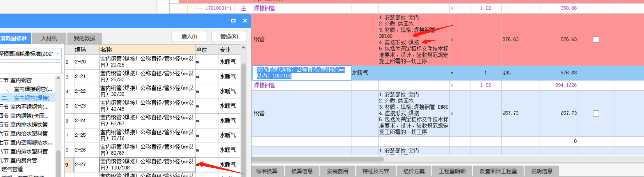The height and width of the screenshot is (177, 644).
Task: Select tree item 四节 室内铜管(卡压...
Action: [x=25, y=116]
